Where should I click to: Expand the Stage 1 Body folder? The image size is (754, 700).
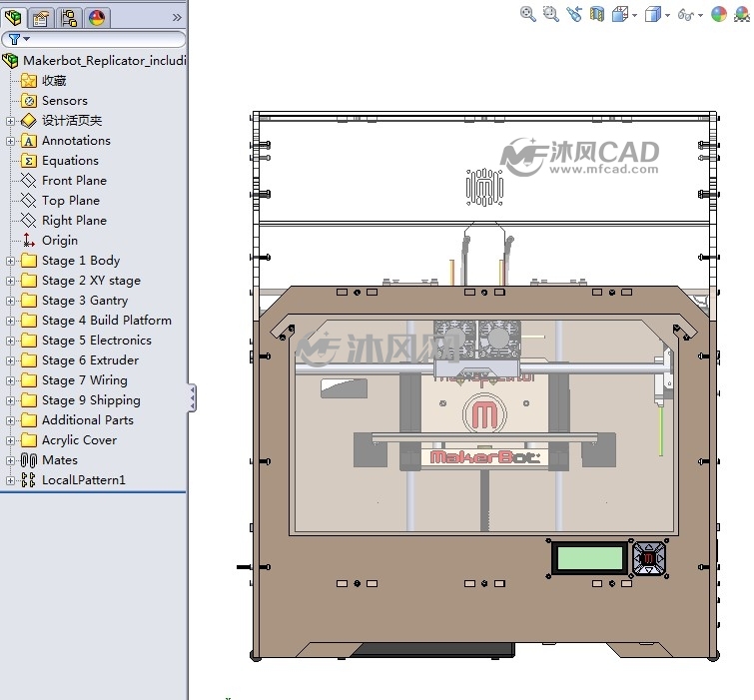(10, 261)
